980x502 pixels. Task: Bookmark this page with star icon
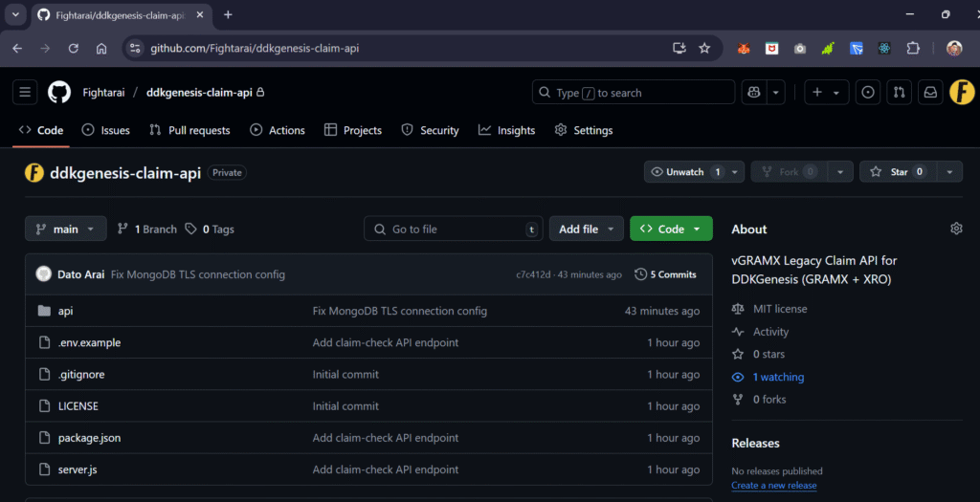(x=704, y=48)
